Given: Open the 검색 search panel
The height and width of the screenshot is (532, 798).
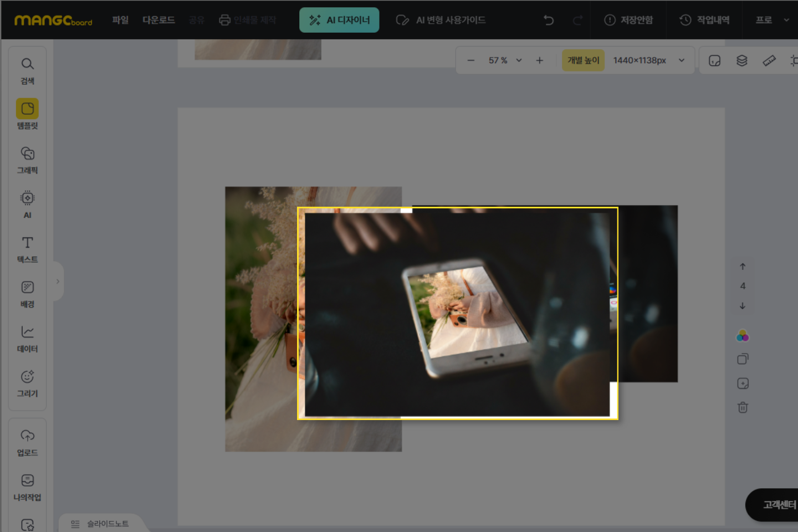Looking at the screenshot, I should [x=27, y=70].
